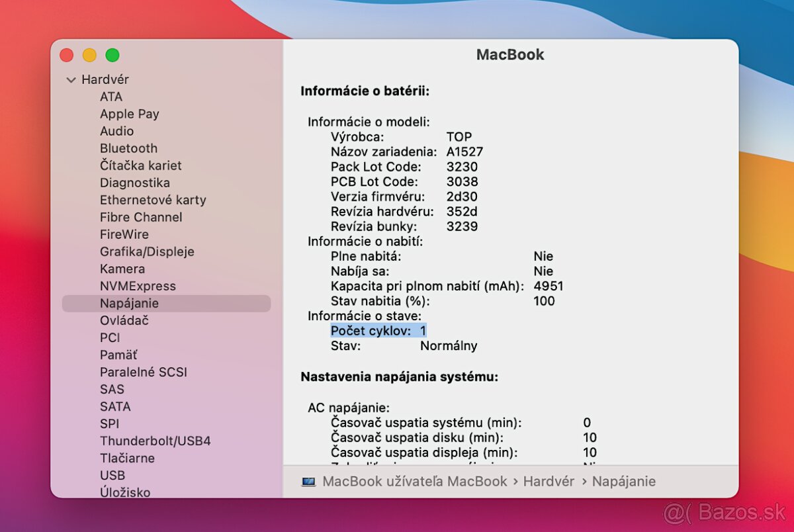
Task: Select Pamäť to view memory details
Action: coord(118,355)
